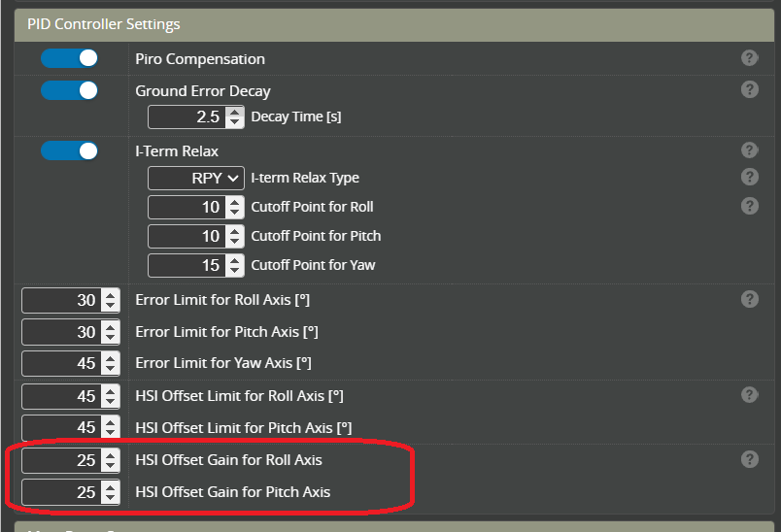The height and width of the screenshot is (532, 781).
Task: Decrease Cutoff Point for Yaw value
Action: coord(234,271)
